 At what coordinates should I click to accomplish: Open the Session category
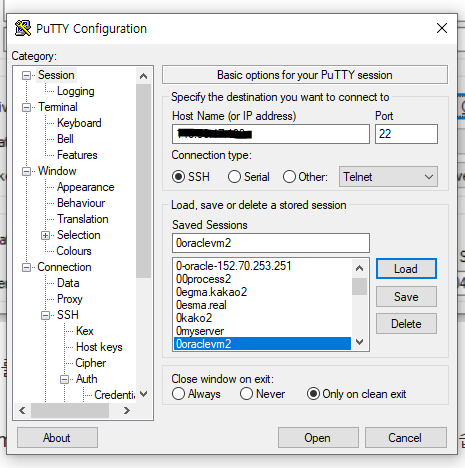56,75
